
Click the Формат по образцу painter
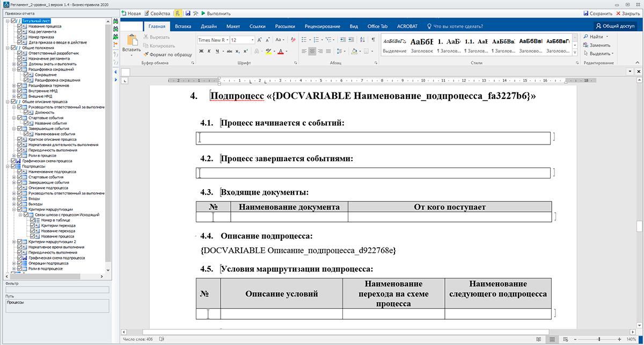point(167,54)
